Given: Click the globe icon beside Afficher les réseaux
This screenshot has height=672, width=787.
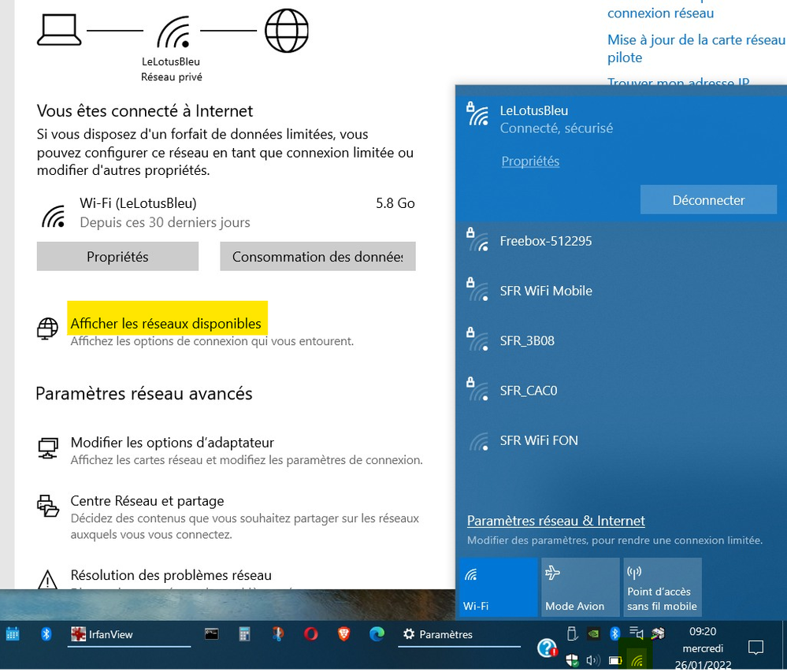Looking at the screenshot, I should [x=48, y=329].
